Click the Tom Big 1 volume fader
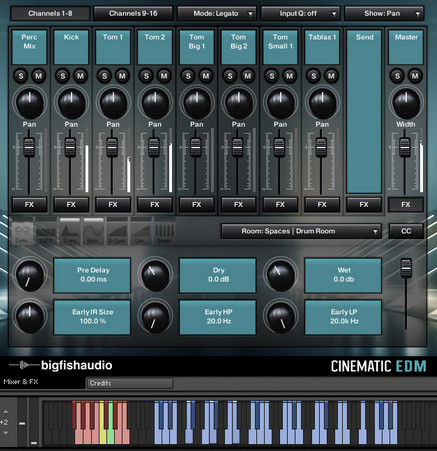Screen dimensions: 437x451 pyautogui.click(x=196, y=147)
